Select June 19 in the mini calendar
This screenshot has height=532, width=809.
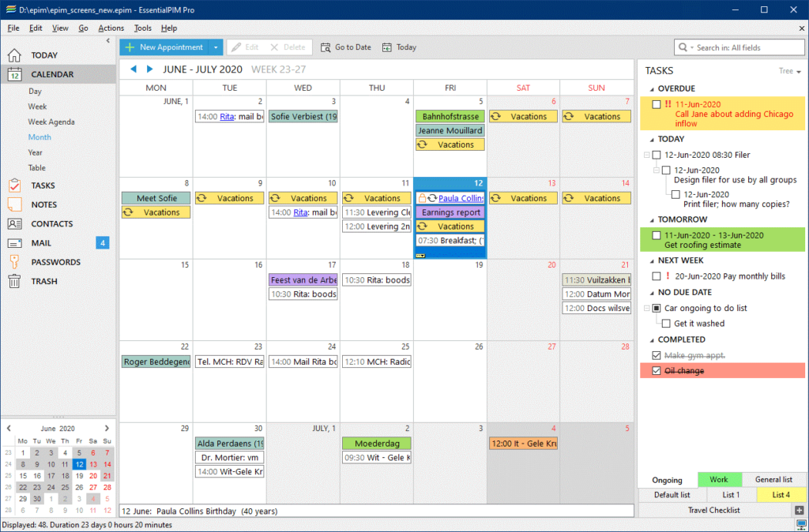click(77, 476)
